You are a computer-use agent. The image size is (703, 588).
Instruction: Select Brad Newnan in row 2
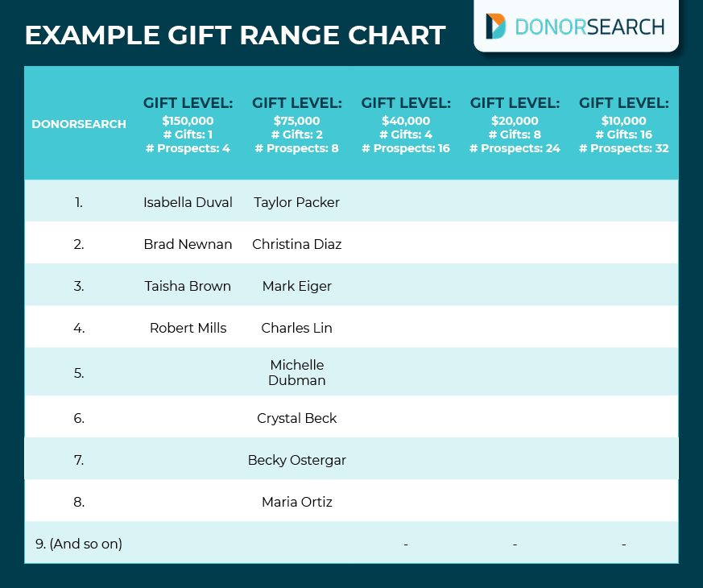click(188, 244)
